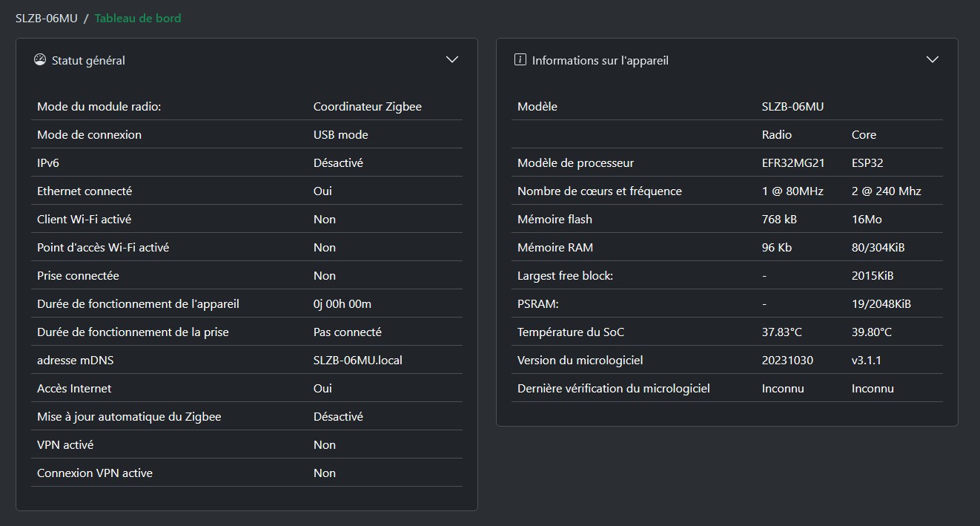Click the Mise à jour automatique du Zigbee label
This screenshot has width=980, height=526.
point(128,417)
